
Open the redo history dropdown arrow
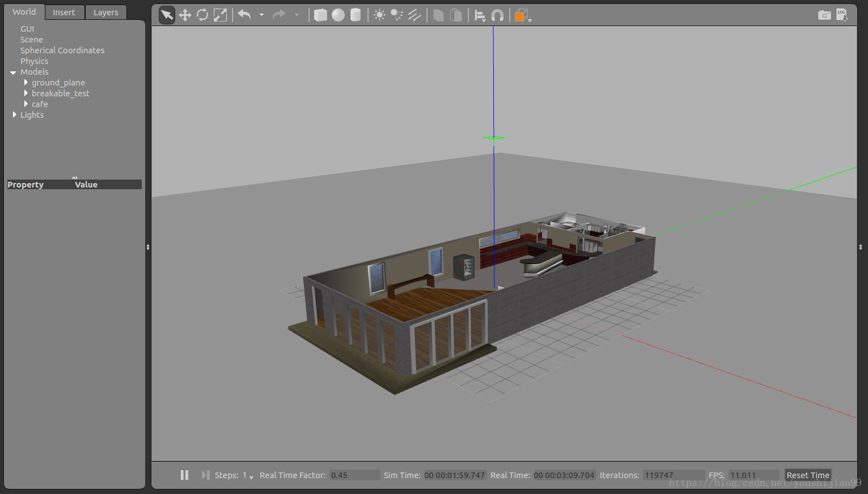(297, 15)
